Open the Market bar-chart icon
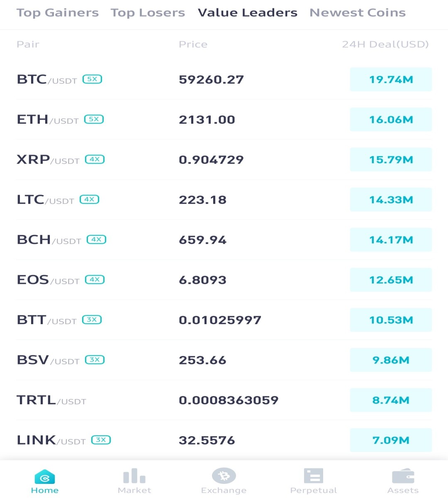This screenshot has width=448, height=498. click(x=134, y=476)
